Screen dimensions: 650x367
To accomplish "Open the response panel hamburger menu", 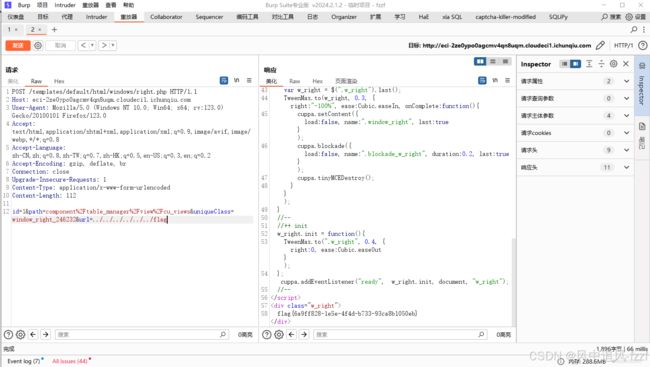I will [507, 80].
